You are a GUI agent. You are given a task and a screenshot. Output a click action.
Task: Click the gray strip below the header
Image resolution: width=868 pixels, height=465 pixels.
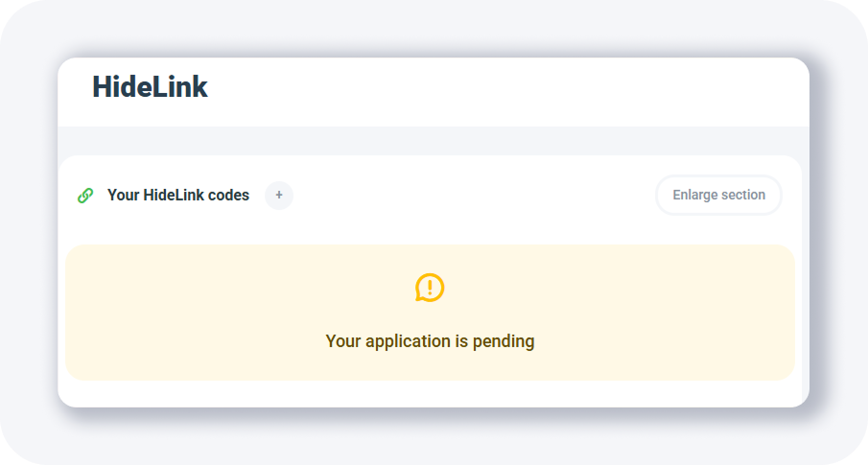coord(432,140)
